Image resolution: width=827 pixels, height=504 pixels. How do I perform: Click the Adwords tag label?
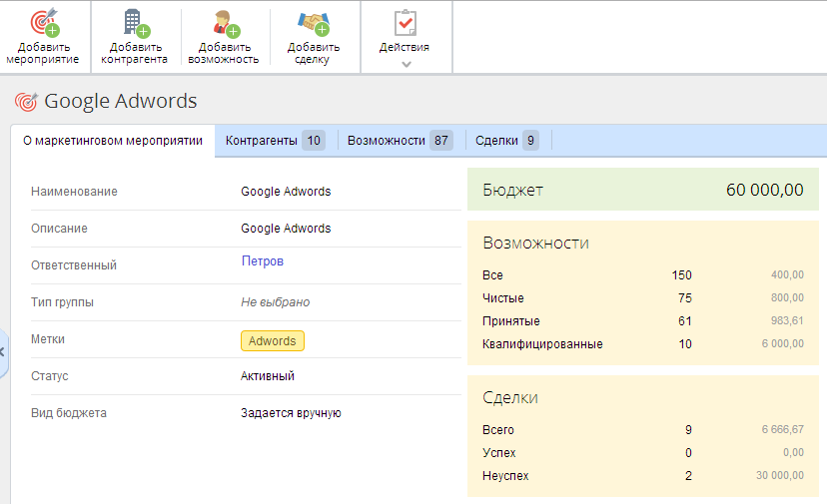tap(272, 341)
